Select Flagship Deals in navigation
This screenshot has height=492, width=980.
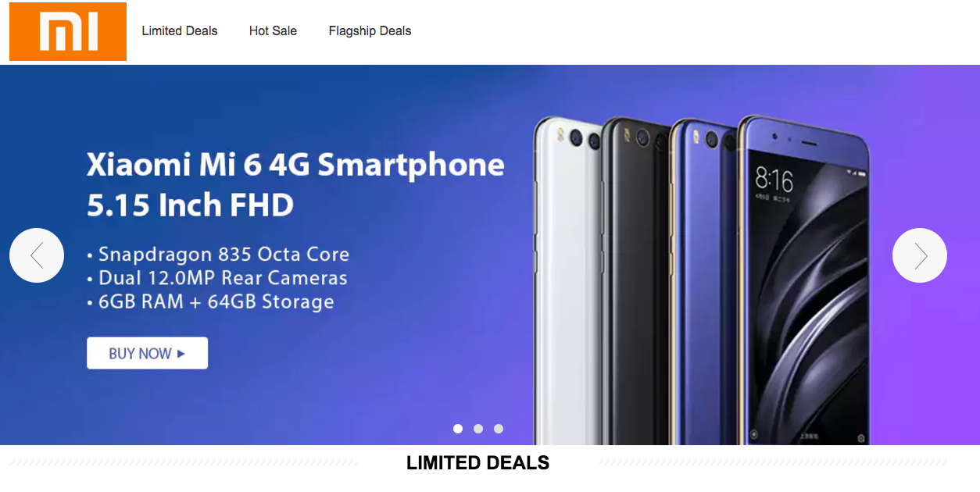pos(370,31)
